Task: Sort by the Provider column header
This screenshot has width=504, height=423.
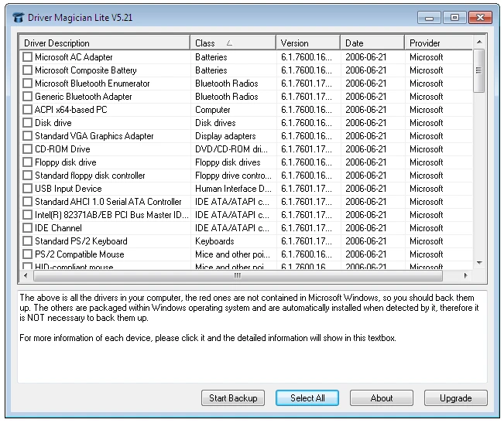Action: tap(438, 43)
